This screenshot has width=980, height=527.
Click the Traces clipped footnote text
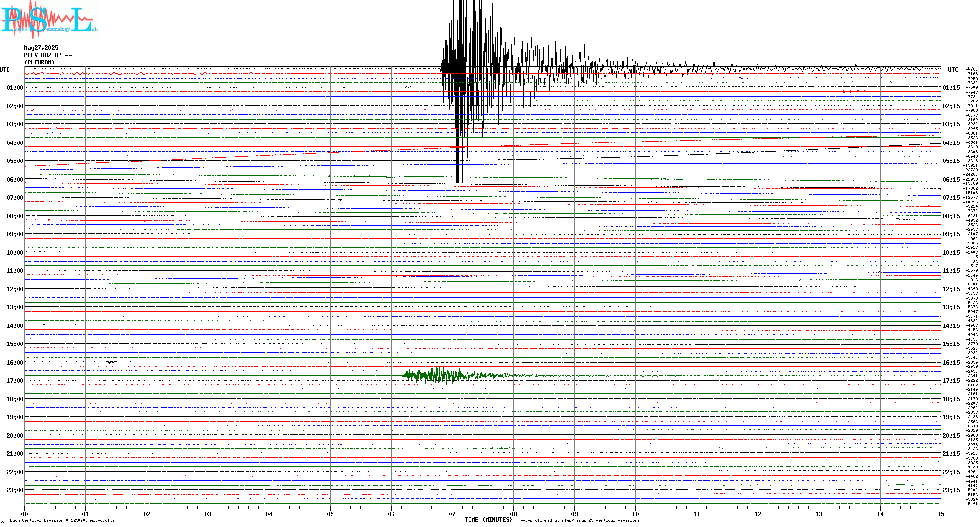point(579,520)
